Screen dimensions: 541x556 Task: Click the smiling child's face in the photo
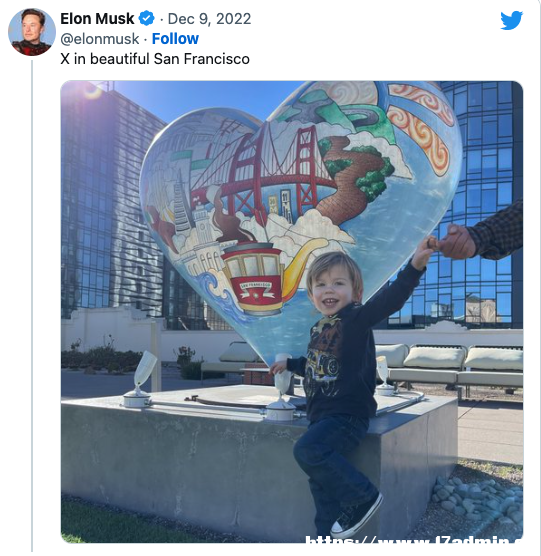pyautogui.click(x=332, y=287)
